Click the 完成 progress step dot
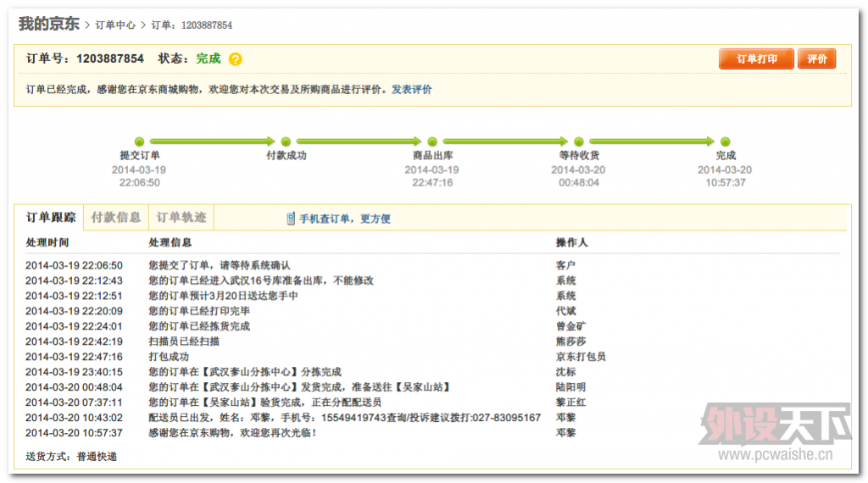Viewport: 868px width, 483px height. (726, 142)
